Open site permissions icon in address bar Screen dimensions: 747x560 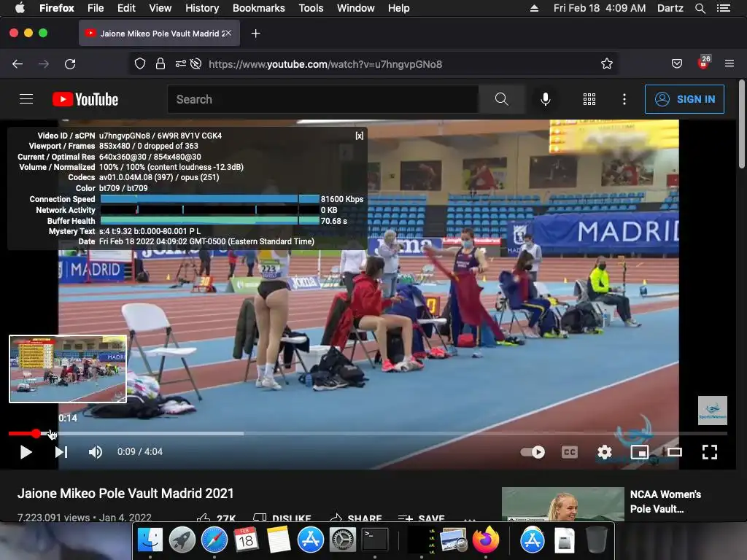coord(181,64)
